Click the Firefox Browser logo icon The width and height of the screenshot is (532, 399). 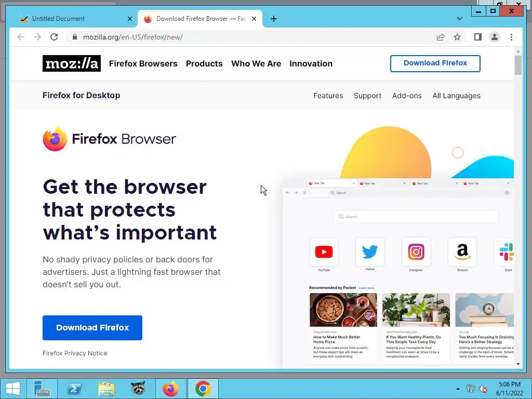(55, 139)
